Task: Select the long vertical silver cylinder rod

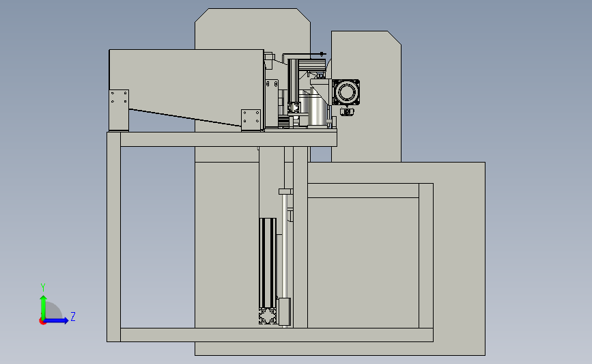Action: tap(285, 245)
